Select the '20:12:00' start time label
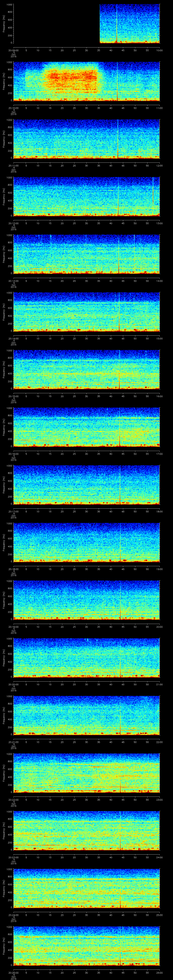The width and height of the screenshot is (173, 980). coord(14,223)
